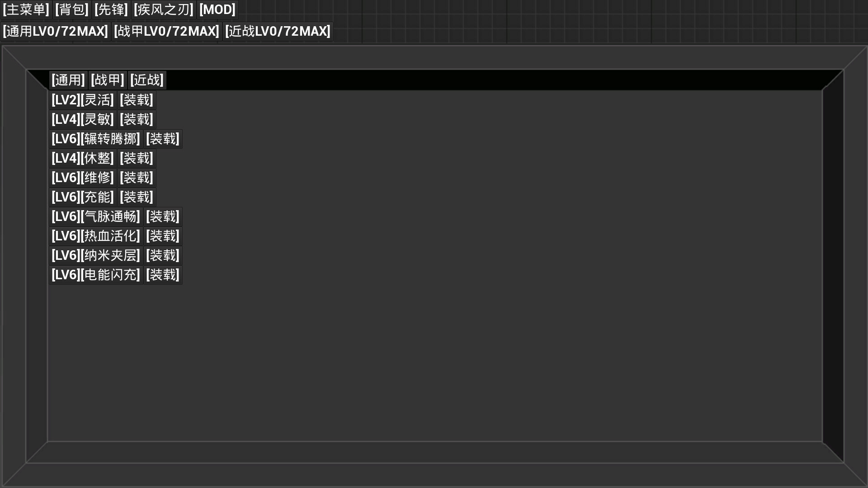This screenshot has width=868, height=488.
Task: Switch to the 战甲 tab in panel
Action: click(x=108, y=80)
